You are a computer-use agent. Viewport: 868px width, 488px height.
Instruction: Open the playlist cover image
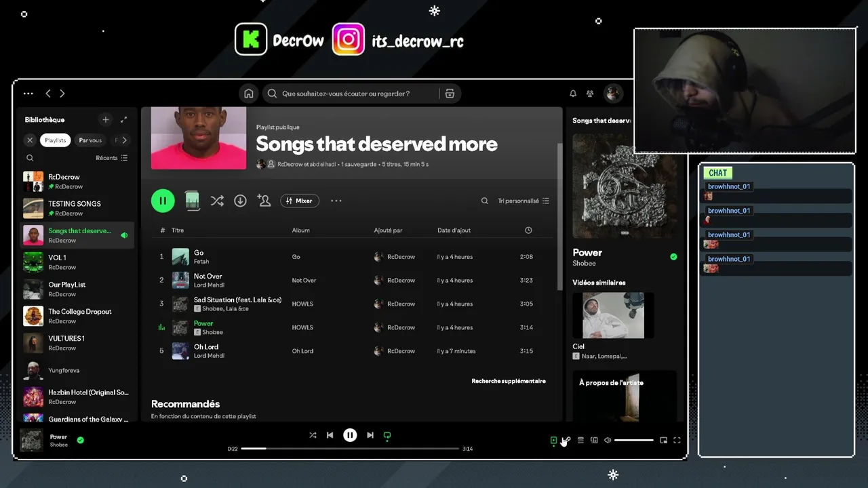tap(199, 138)
